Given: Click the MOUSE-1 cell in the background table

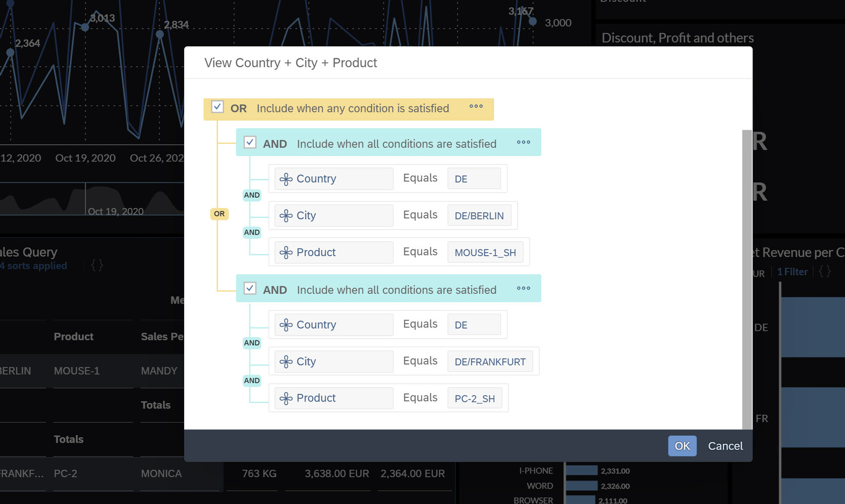Looking at the screenshot, I should tap(76, 371).
